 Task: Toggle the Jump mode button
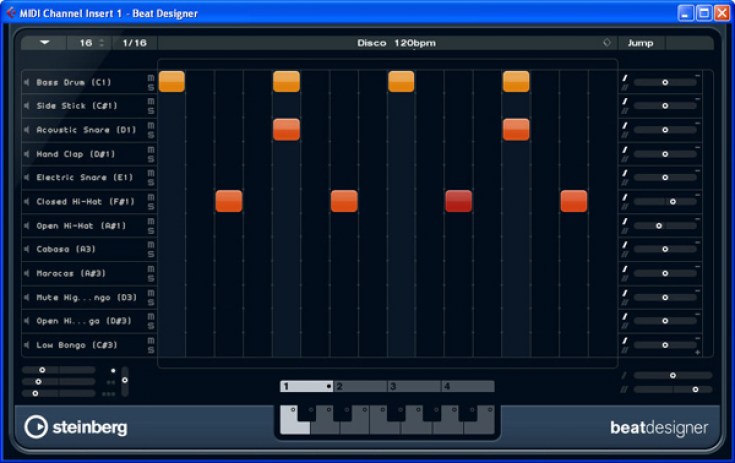pyautogui.click(x=641, y=43)
